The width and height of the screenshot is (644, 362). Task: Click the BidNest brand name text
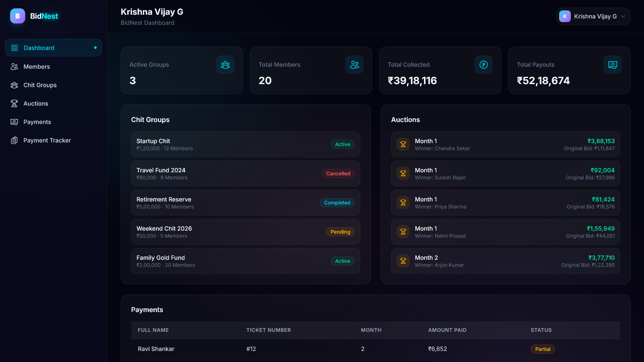44,16
